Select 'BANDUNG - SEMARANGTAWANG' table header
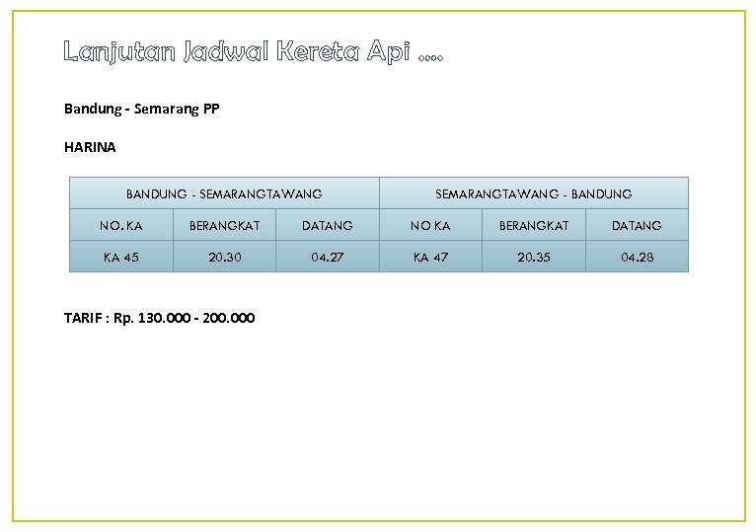The height and width of the screenshot is (532, 756). tap(224, 193)
